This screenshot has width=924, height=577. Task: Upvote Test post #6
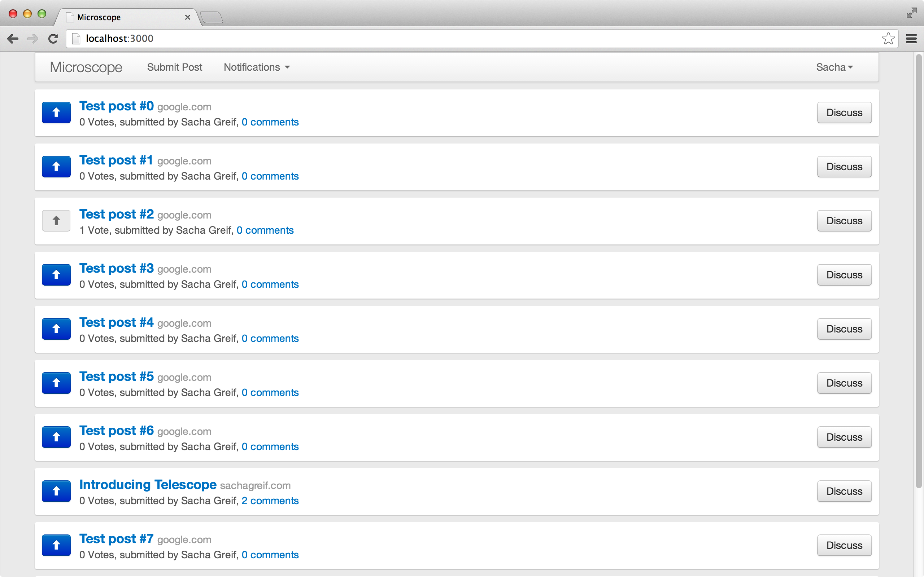tap(56, 437)
